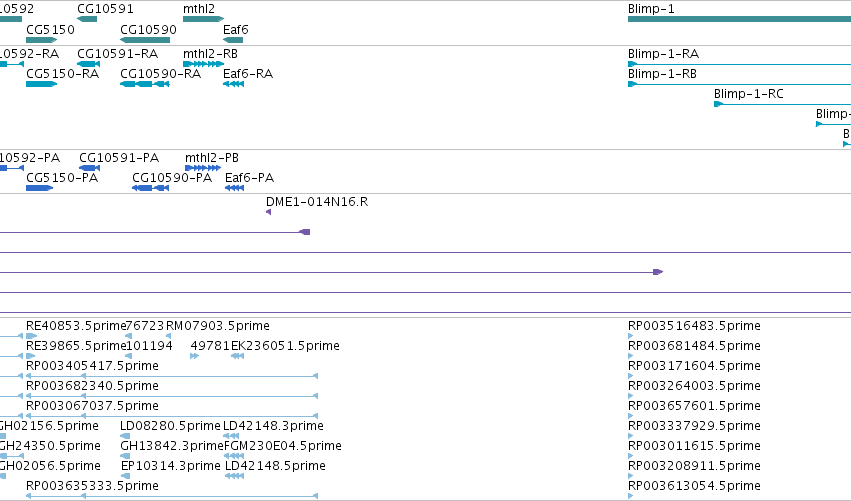Click the RM07903.5prime EST label
Viewport: 851px width, 501px height.
(x=218, y=326)
